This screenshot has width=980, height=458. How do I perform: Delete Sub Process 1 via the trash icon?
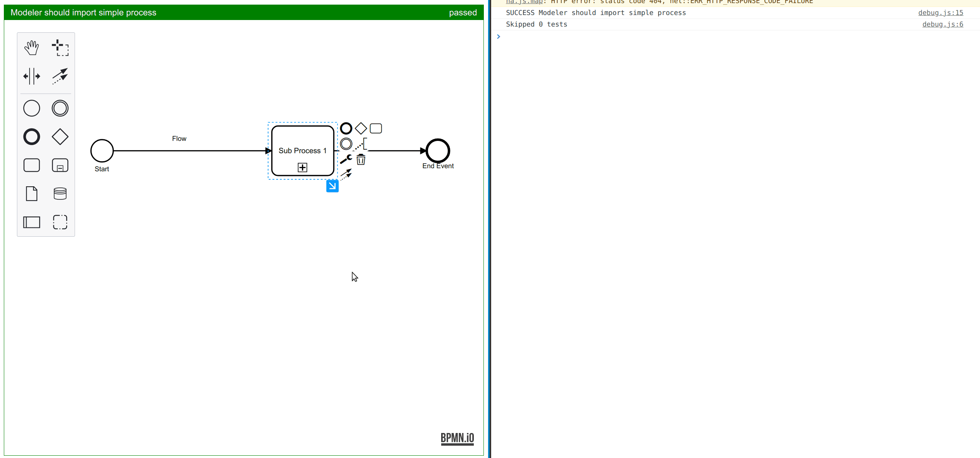[360, 160]
